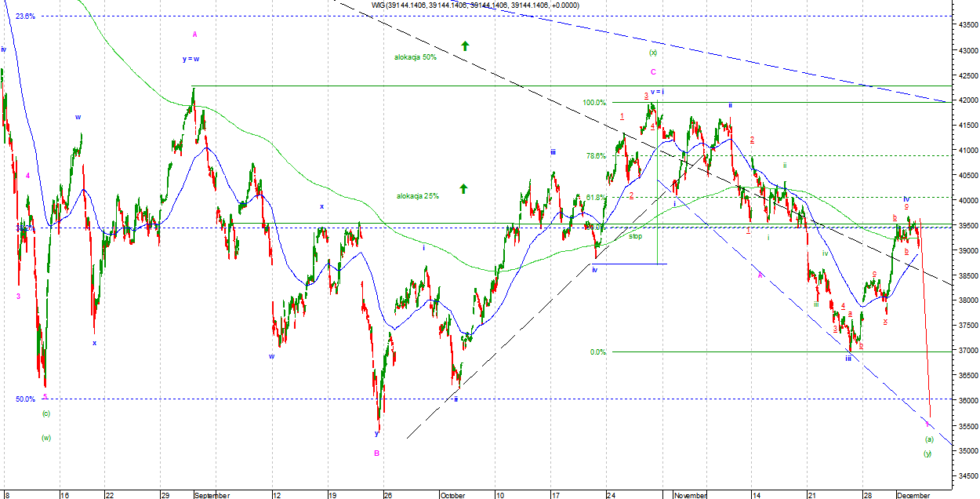Click the green (x) wave label
Image resolution: width=980 pixels, height=499 pixels.
(x=652, y=53)
